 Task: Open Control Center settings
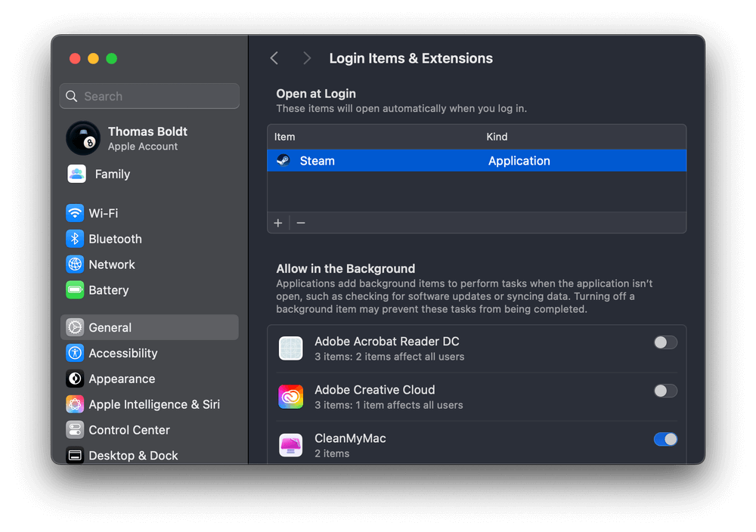coord(150,430)
